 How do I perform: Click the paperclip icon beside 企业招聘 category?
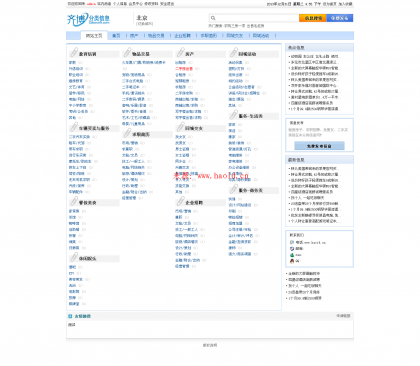point(180,201)
